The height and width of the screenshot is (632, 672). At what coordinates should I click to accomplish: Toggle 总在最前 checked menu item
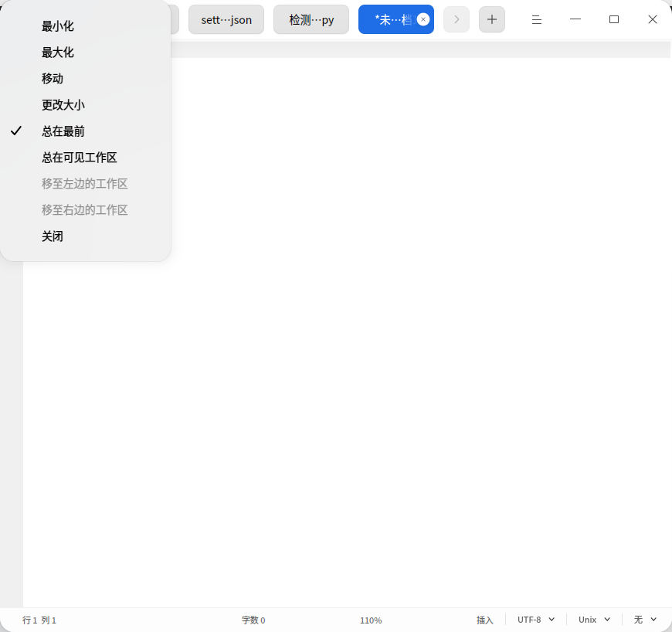(x=86, y=131)
